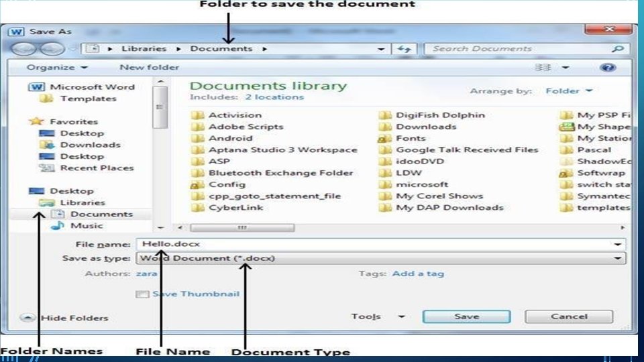644x362 pixels.
Task: Click the Softwrap folder icon
Action: click(x=566, y=173)
